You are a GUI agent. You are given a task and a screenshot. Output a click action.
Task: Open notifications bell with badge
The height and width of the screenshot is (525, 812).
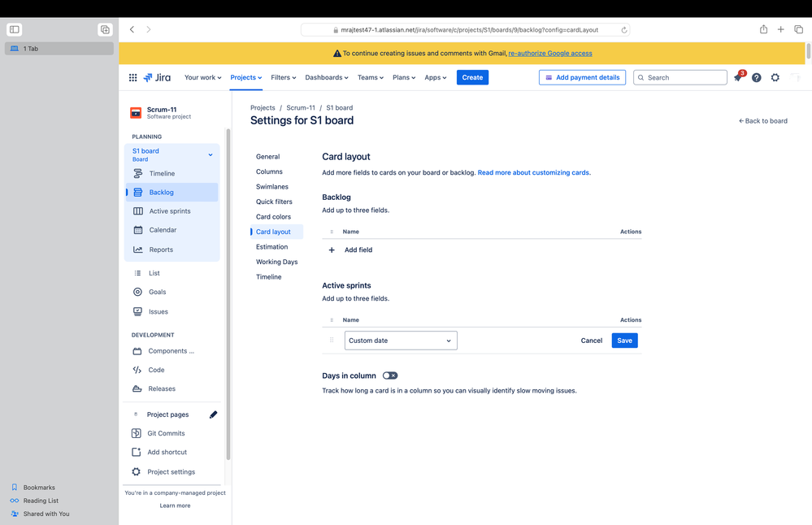point(739,77)
